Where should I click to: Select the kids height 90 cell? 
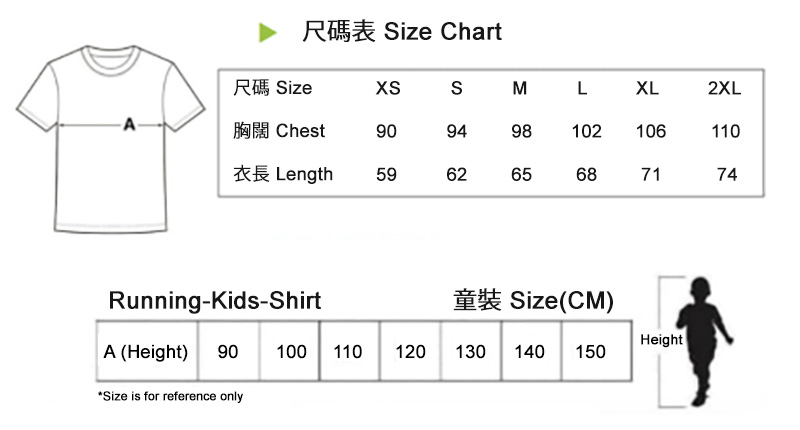coord(228,352)
